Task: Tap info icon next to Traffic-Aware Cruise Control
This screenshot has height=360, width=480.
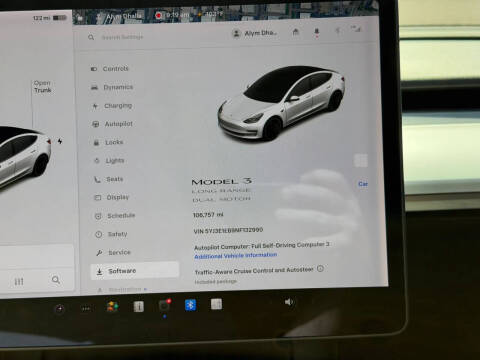Action: [x=320, y=268]
